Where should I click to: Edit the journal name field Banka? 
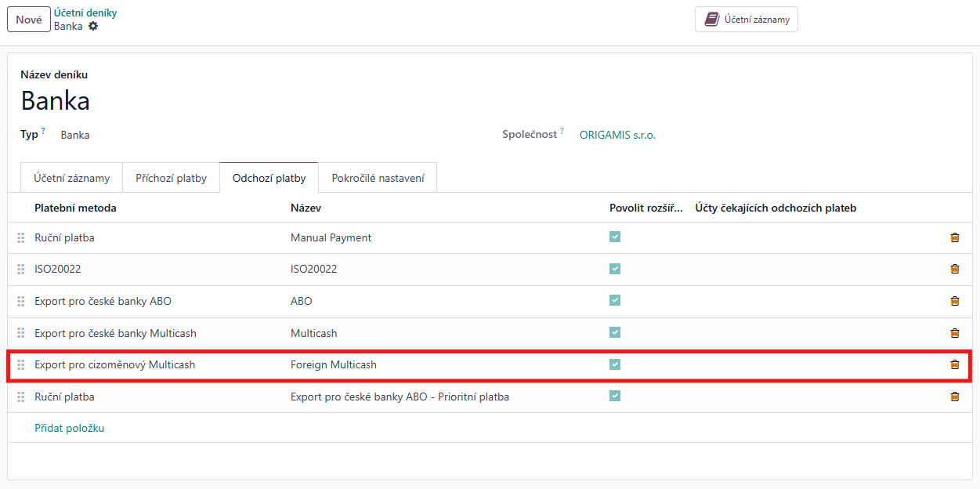pos(55,101)
